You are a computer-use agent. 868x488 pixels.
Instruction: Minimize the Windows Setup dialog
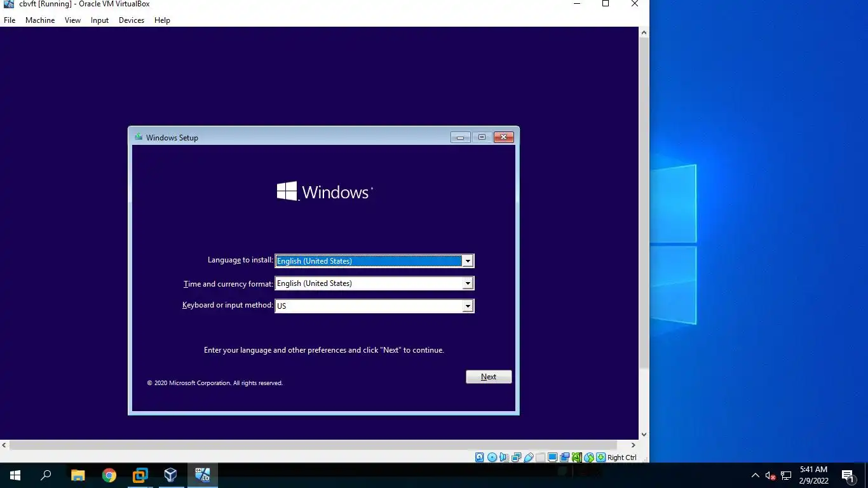coord(460,137)
